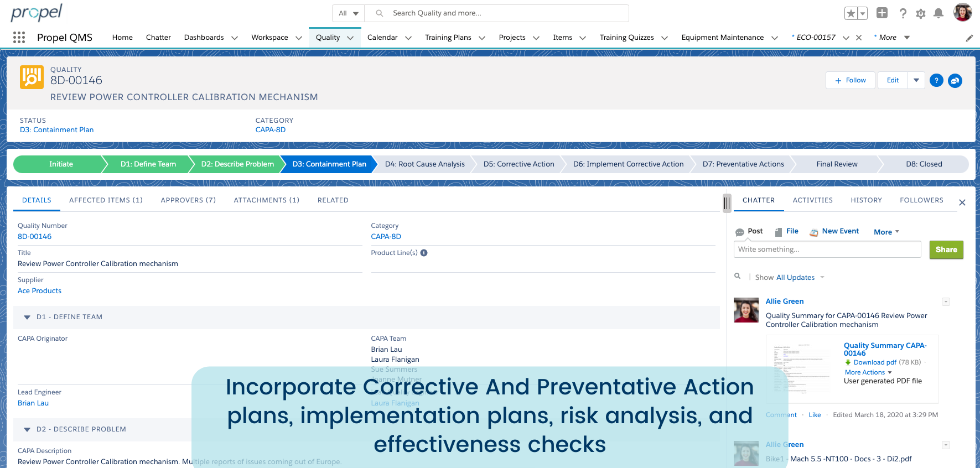
Task: Click the D3: Containment Plan status link
Action: click(x=56, y=130)
